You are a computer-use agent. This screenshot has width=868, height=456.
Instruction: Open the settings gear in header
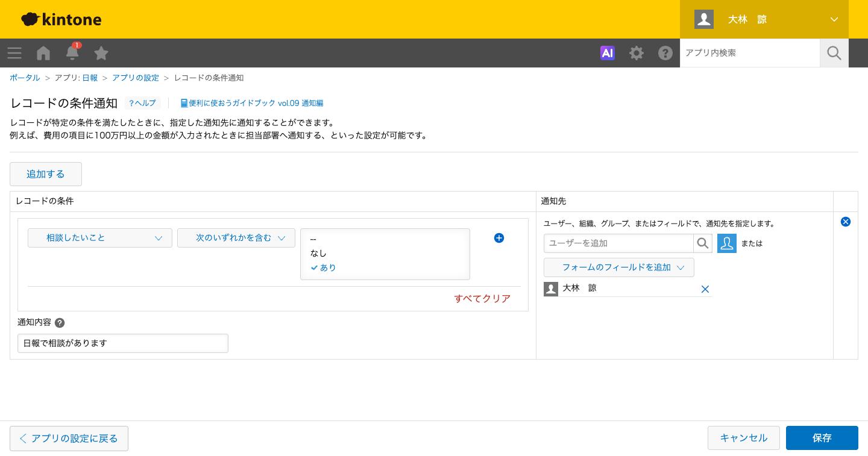point(637,53)
